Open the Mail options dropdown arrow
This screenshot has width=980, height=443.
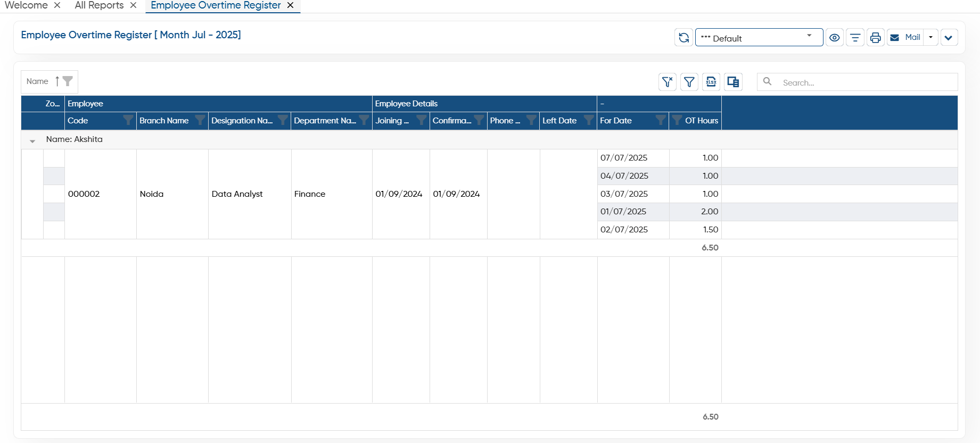pos(930,38)
